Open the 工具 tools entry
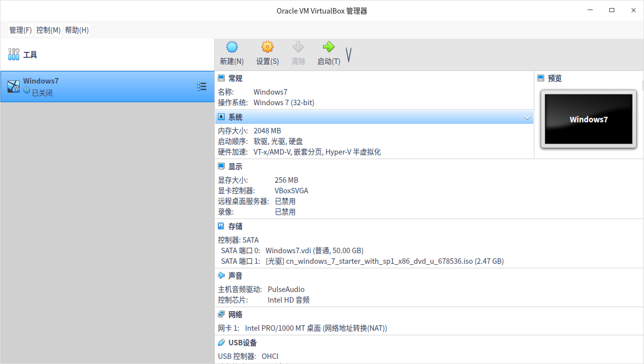This screenshot has width=644, height=364. [107, 54]
